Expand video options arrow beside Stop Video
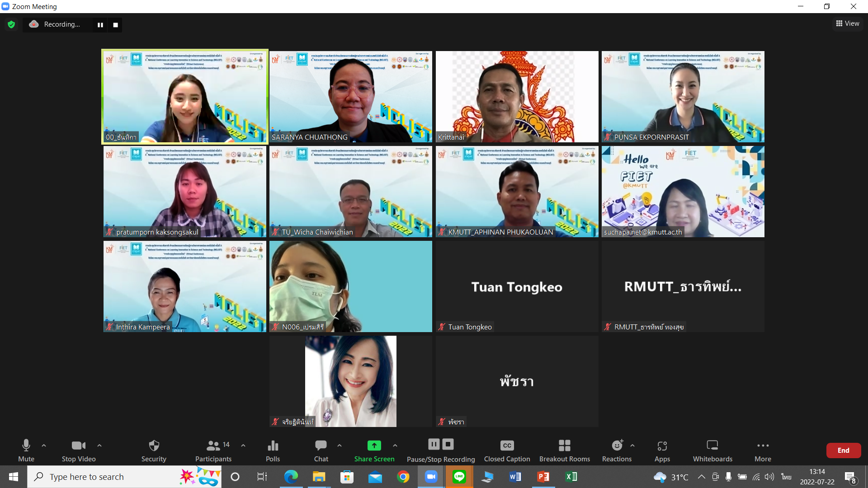This screenshot has height=488, width=868. pos(99,446)
